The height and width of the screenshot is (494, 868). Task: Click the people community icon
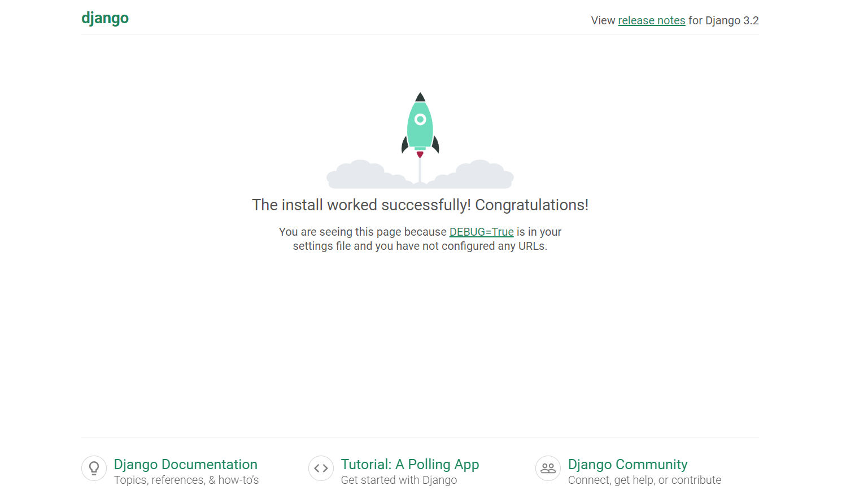[548, 469]
